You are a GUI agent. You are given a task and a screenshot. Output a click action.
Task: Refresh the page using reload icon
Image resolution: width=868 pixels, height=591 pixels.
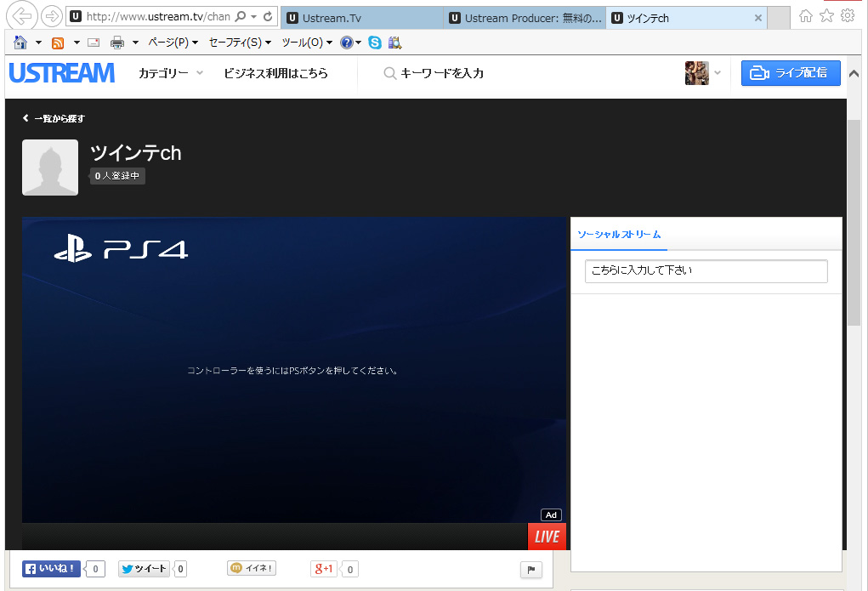click(269, 17)
